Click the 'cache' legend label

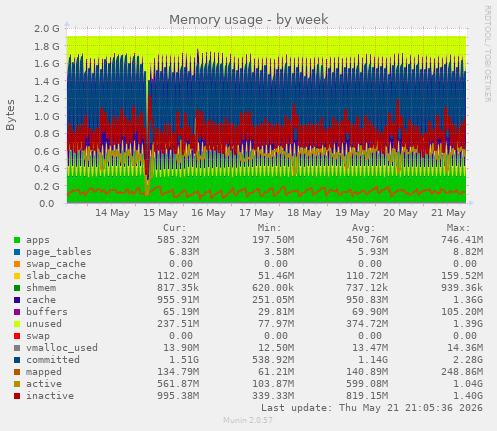coord(41,300)
